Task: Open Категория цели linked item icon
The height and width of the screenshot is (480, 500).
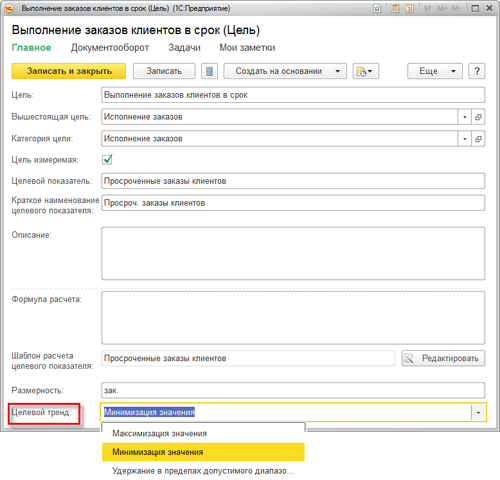Action: [x=478, y=139]
